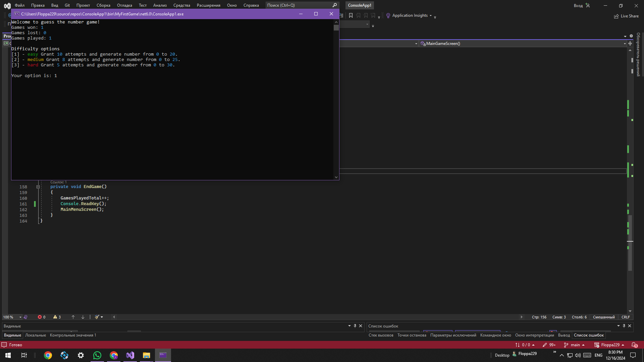Open the notifications bell in status bar
The height and width of the screenshot is (362, 644).
click(x=634, y=345)
